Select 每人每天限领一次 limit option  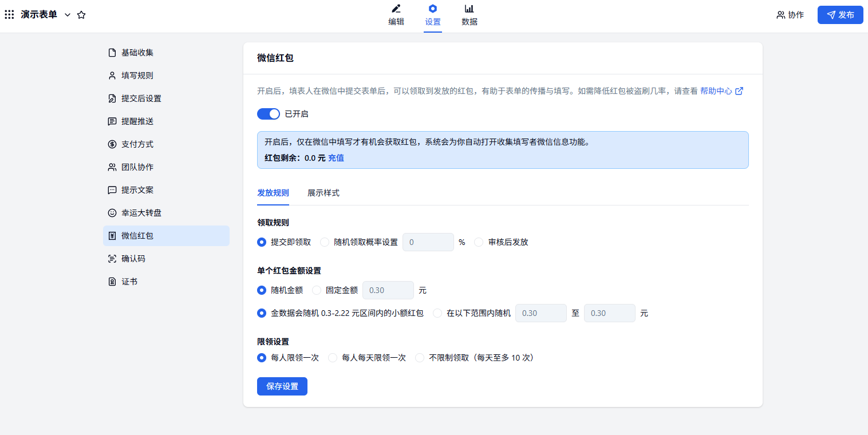(332, 358)
